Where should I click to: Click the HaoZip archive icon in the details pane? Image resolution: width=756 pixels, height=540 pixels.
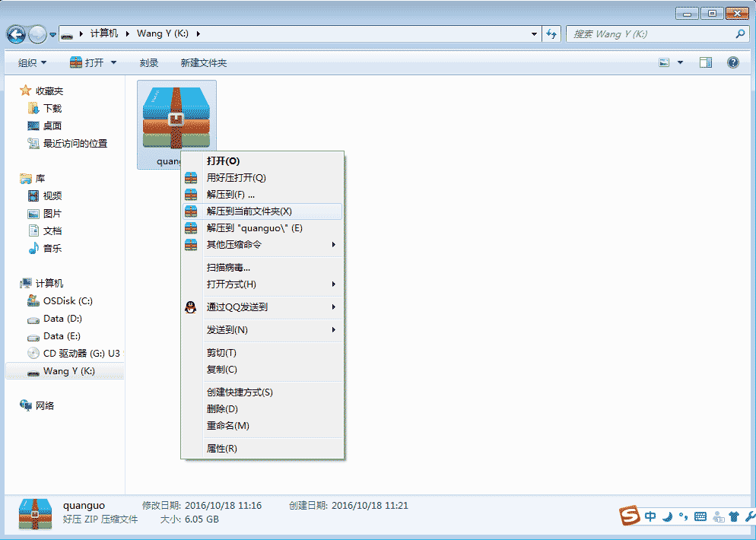[x=34, y=515]
